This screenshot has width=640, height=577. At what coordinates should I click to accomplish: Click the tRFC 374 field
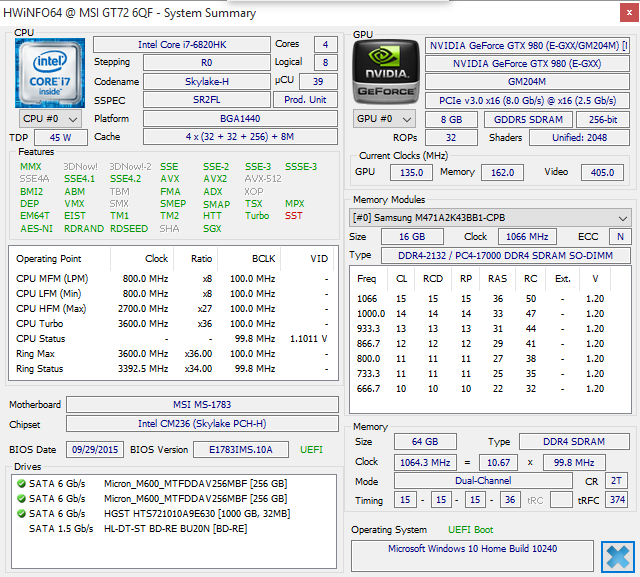click(617, 500)
